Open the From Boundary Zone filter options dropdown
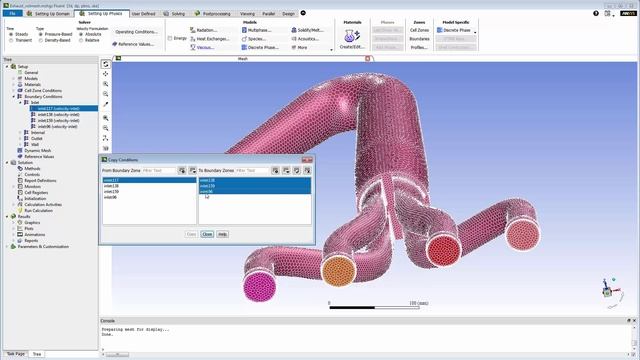The height and width of the screenshot is (360, 640). (x=192, y=171)
